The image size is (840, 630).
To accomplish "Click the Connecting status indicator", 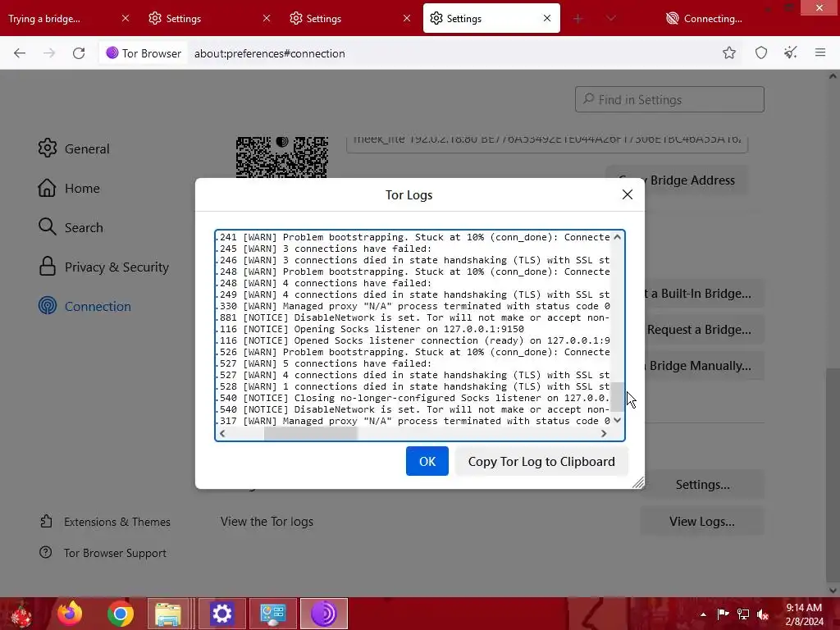I will [x=704, y=18].
